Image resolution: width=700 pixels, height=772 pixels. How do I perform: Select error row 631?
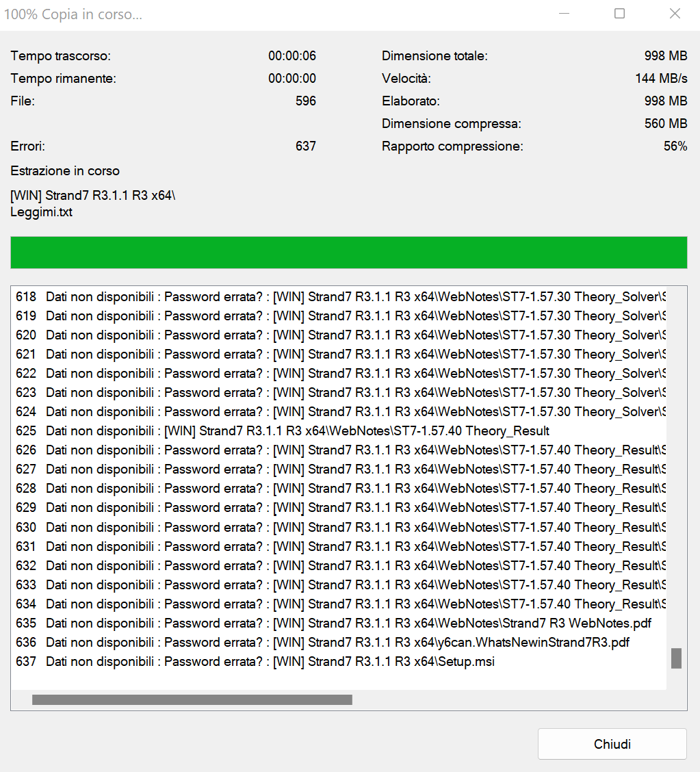[x=339, y=547]
